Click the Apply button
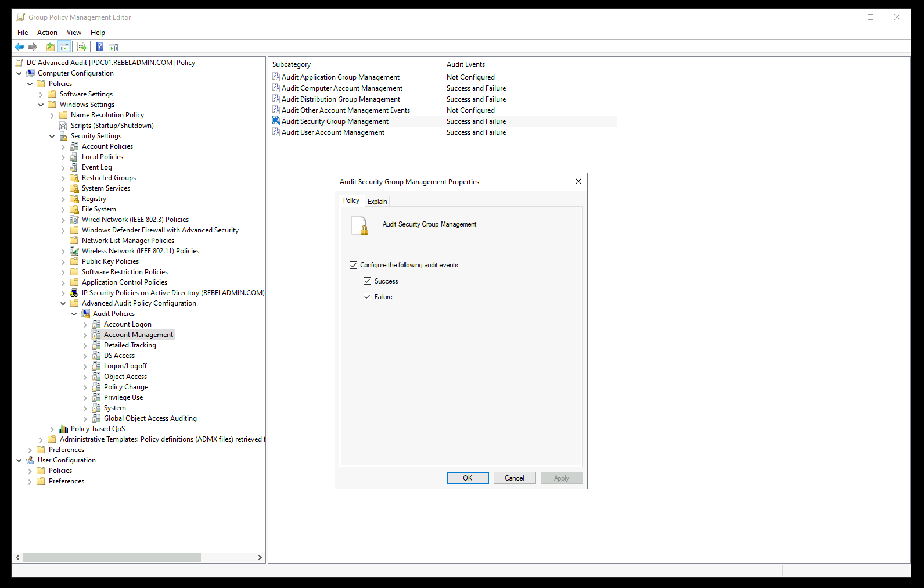Image resolution: width=924 pixels, height=588 pixels. click(562, 478)
